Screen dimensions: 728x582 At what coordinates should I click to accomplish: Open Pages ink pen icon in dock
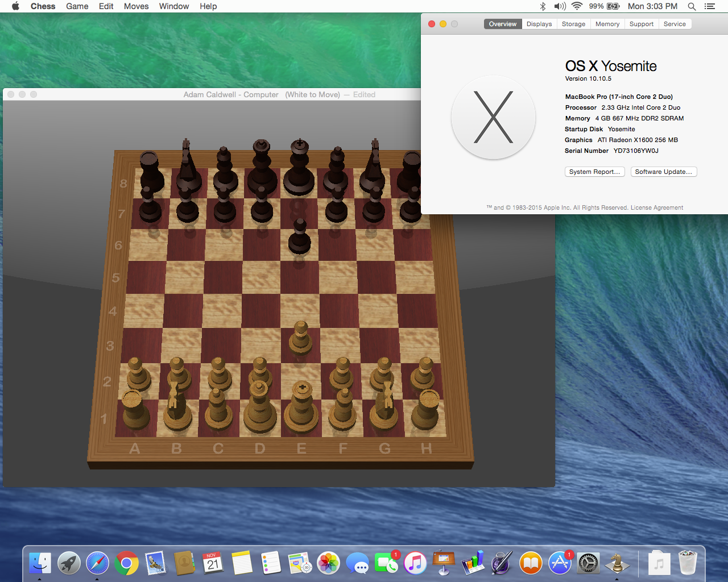pos(502,563)
